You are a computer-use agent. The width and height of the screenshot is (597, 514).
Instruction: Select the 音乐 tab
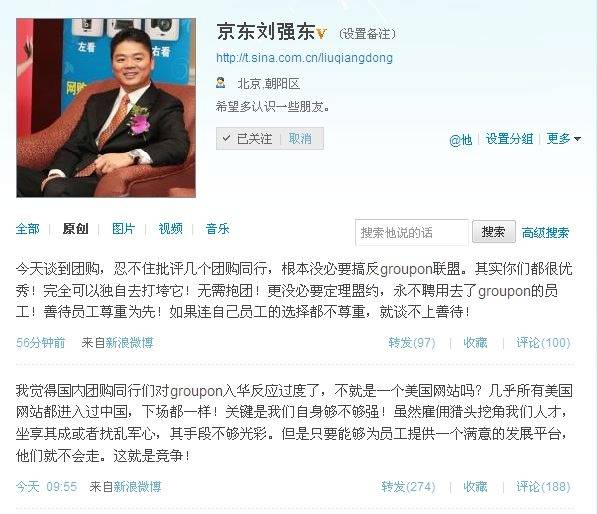pos(217,229)
